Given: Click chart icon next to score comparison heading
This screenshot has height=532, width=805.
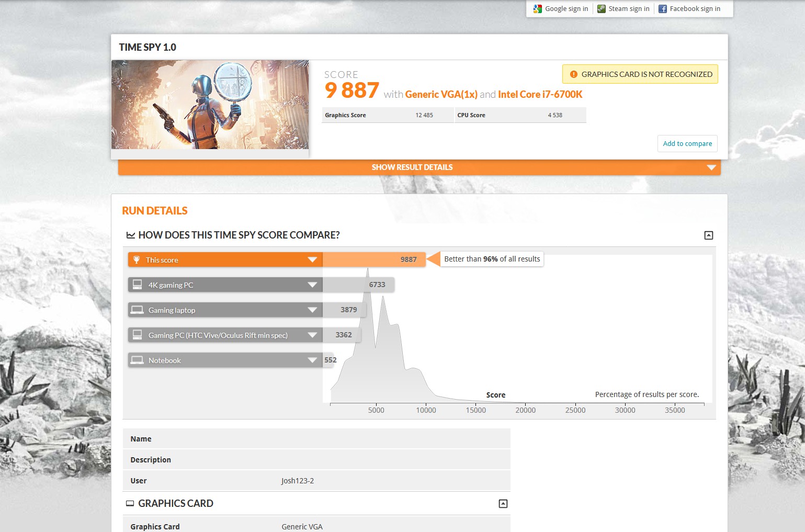Looking at the screenshot, I should tap(131, 235).
